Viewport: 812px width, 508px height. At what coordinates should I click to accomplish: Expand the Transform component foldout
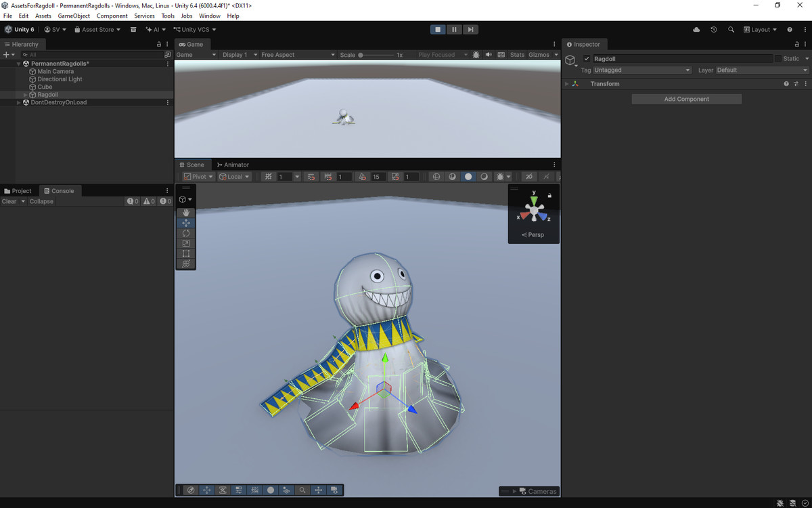(567, 84)
